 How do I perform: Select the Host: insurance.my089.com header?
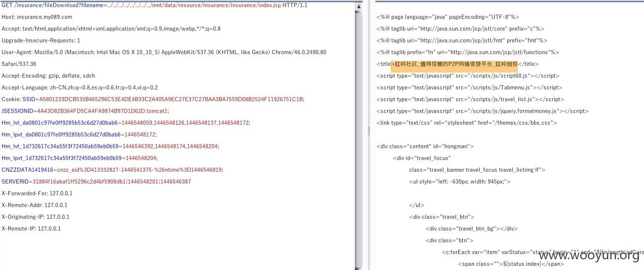37,17
